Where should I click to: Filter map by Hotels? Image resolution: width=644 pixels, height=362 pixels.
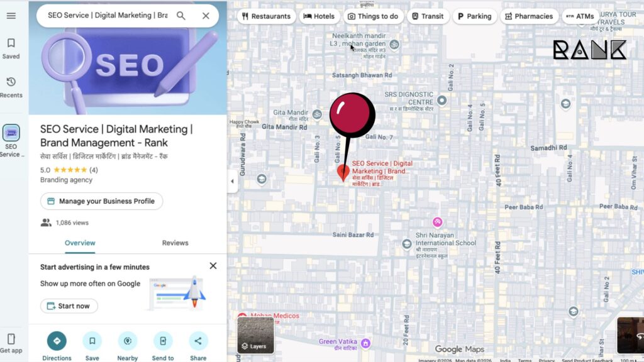click(319, 16)
